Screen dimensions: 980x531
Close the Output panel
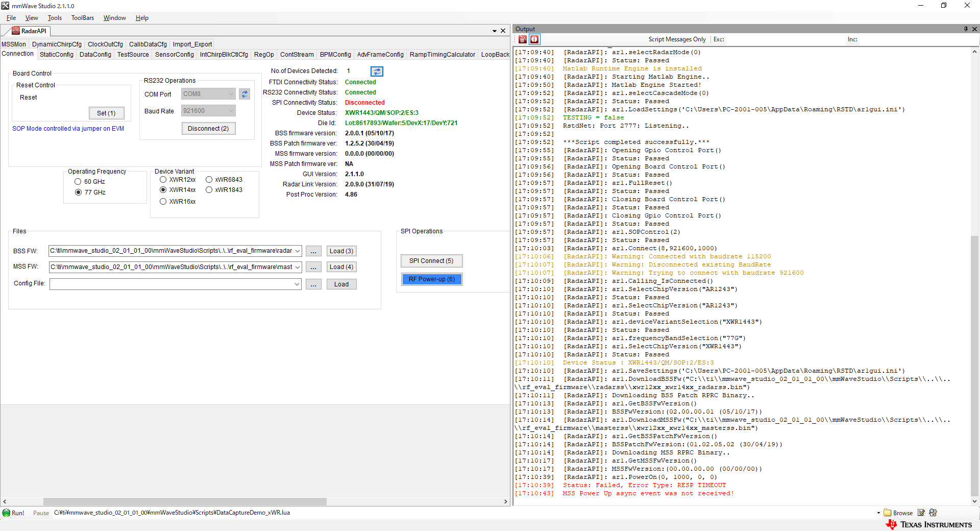974,29
